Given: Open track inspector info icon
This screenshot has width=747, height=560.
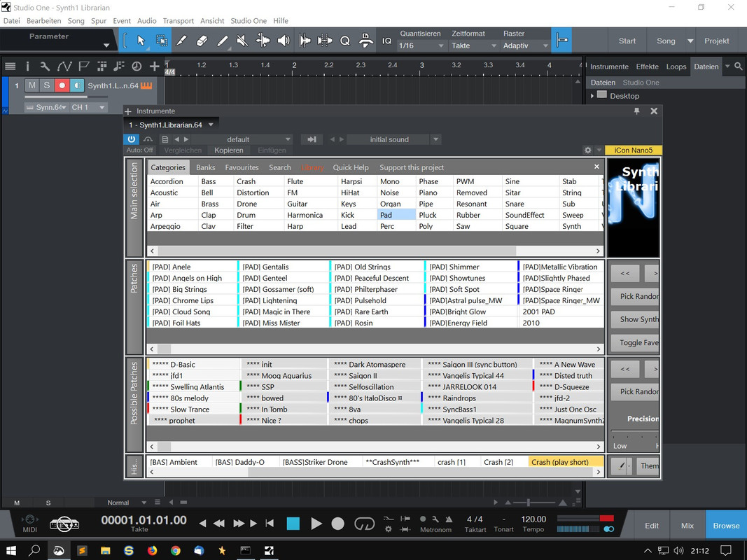Looking at the screenshot, I should [27, 66].
